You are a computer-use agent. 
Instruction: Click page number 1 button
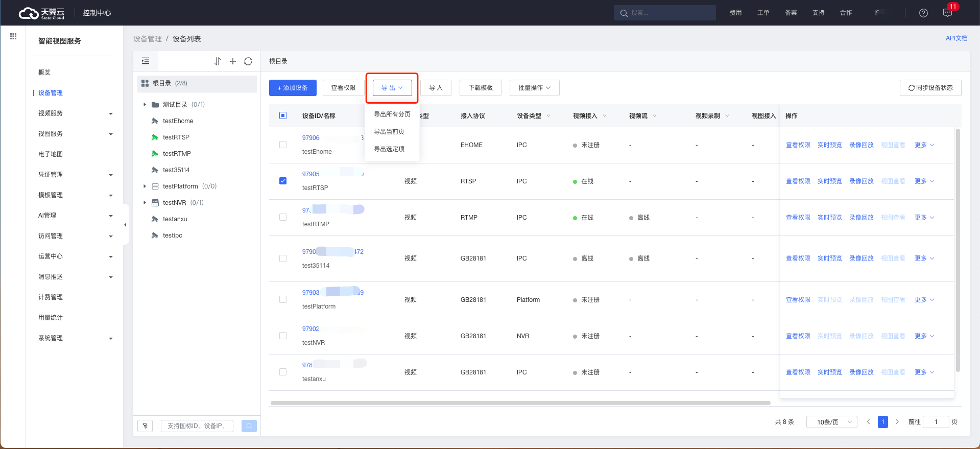coord(883,422)
